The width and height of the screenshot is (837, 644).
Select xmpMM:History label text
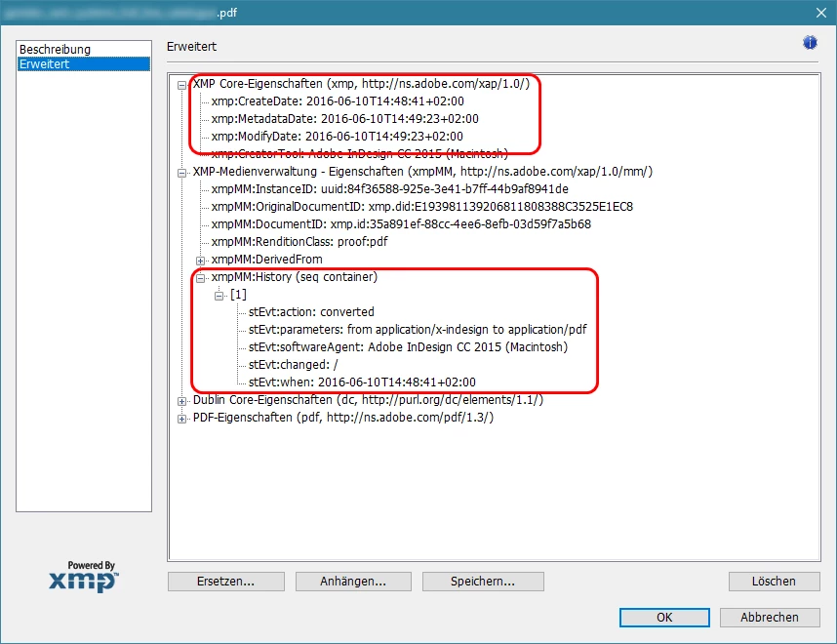pos(295,277)
